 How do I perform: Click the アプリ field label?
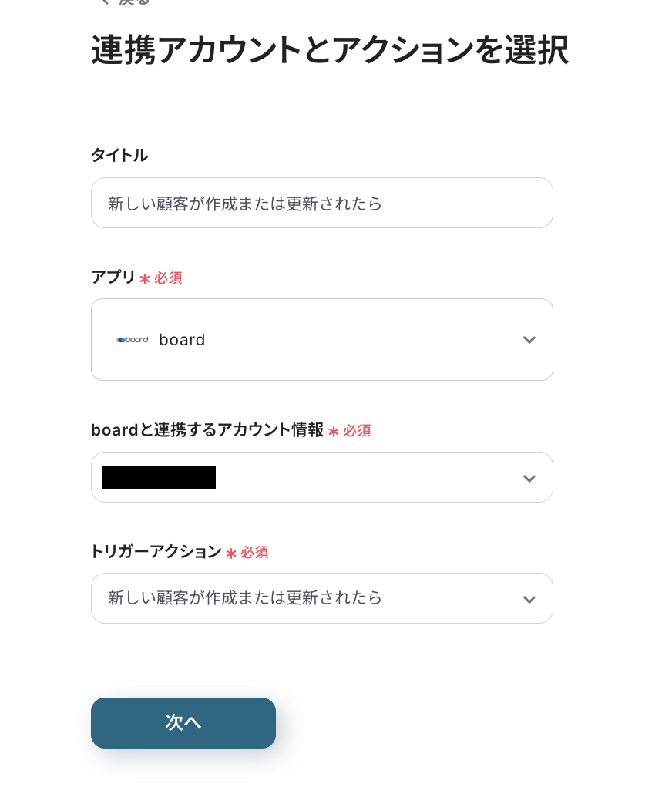113,278
